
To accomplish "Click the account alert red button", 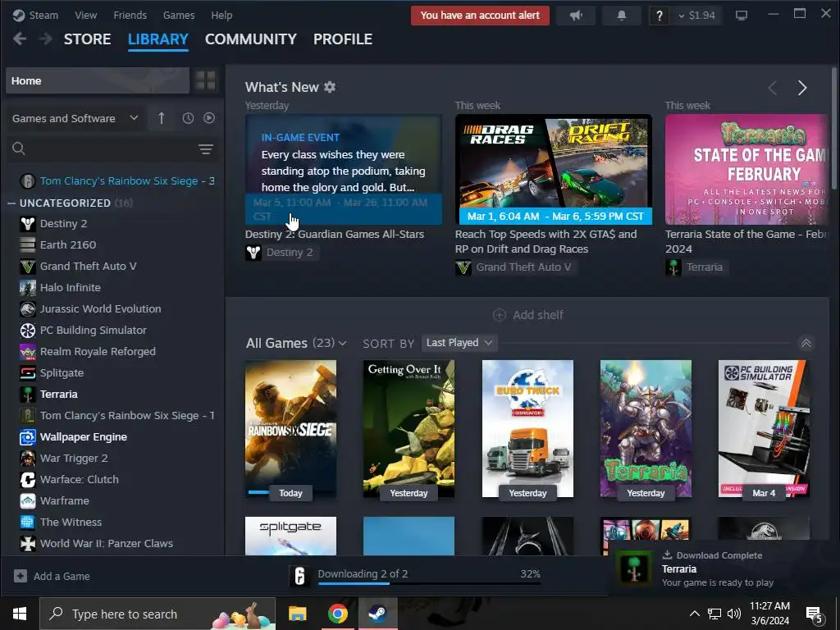I will pyautogui.click(x=480, y=16).
